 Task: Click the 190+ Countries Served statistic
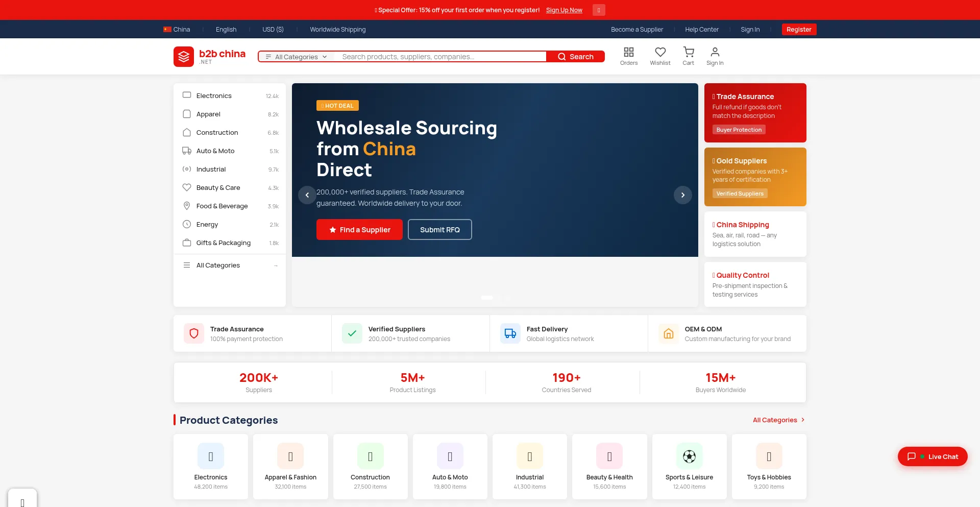567,382
